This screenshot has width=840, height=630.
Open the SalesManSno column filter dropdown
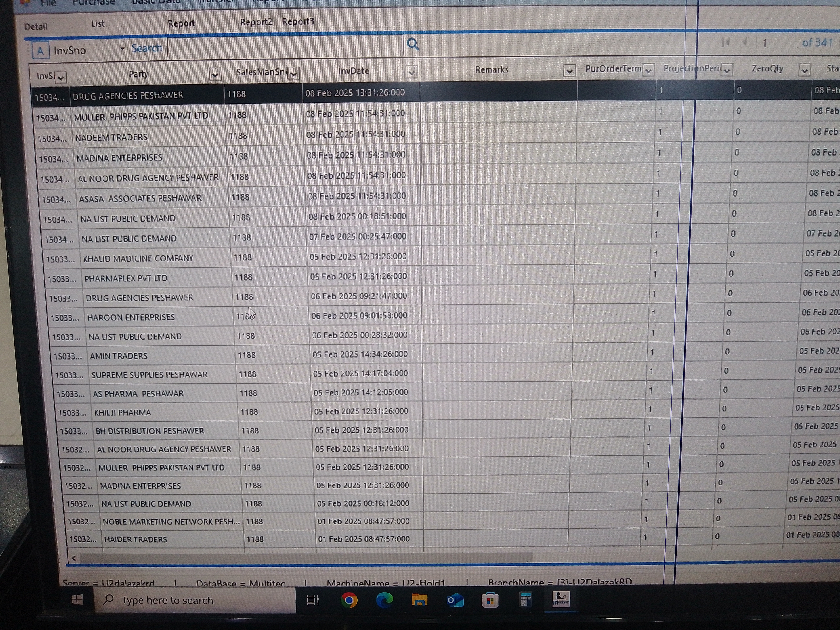pos(294,73)
